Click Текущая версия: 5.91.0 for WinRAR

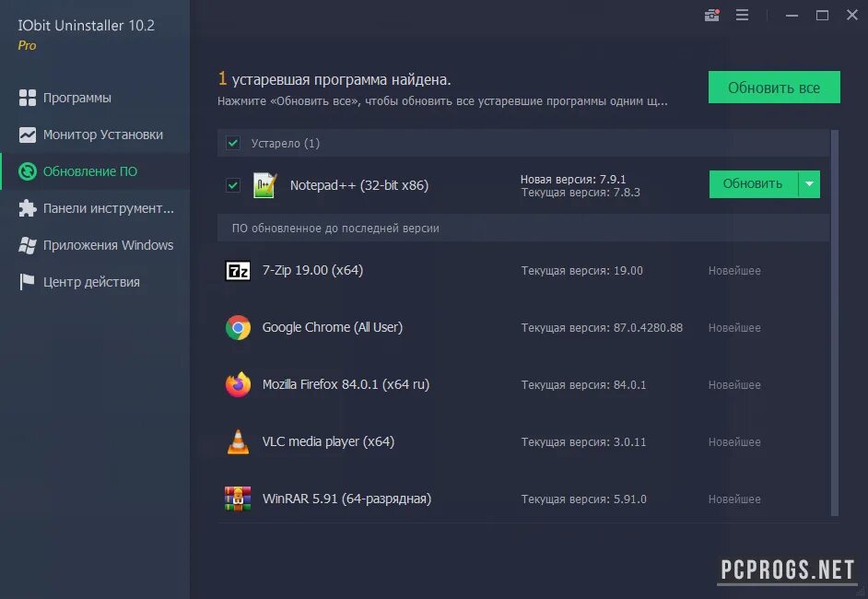coord(583,499)
